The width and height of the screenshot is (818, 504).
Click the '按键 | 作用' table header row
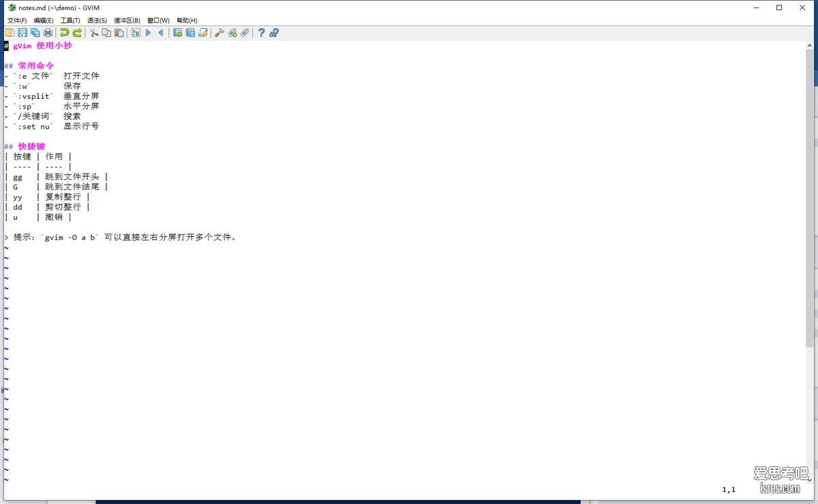point(38,157)
